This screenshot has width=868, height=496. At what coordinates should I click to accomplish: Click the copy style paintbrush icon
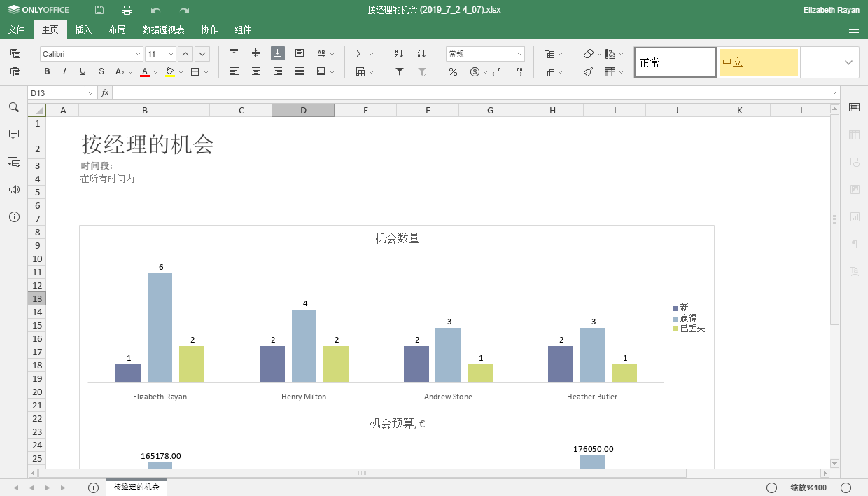click(589, 71)
